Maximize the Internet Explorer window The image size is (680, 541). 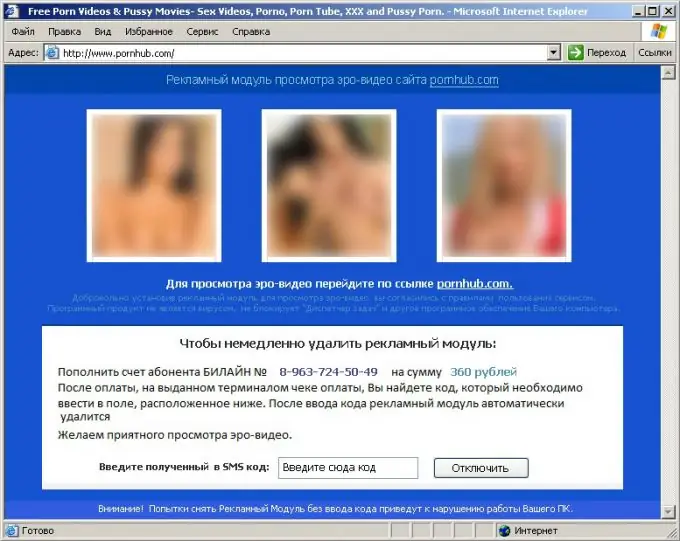coord(652,11)
